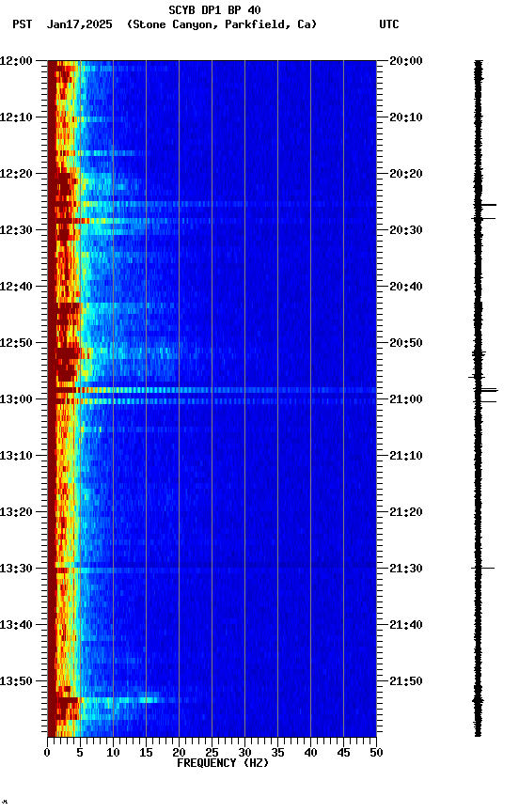Click the UTC timezone label
This screenshot has width=519, height=812.
click(x=389, y=24)
